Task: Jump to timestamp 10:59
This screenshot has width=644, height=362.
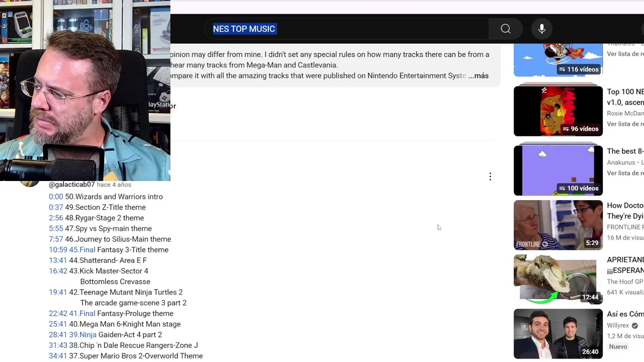Action: tap(58, 249)
